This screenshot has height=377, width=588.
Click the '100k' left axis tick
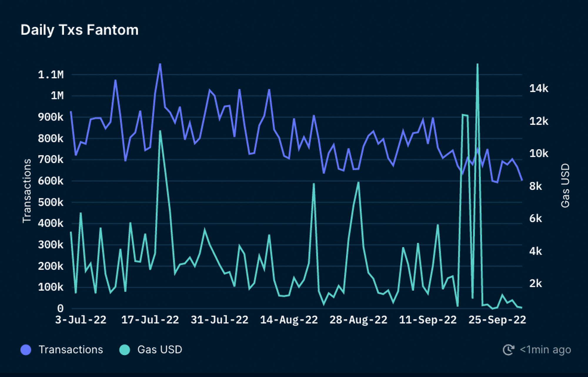point(51,287)
